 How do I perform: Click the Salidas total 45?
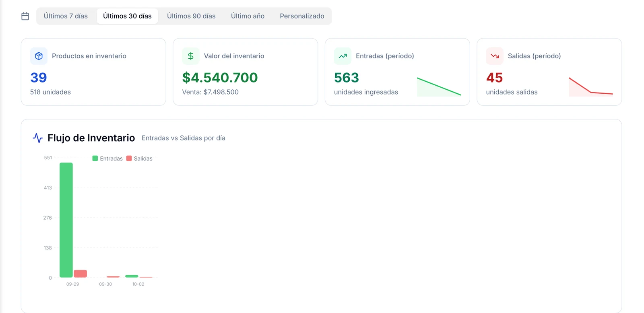coord(495,78)
